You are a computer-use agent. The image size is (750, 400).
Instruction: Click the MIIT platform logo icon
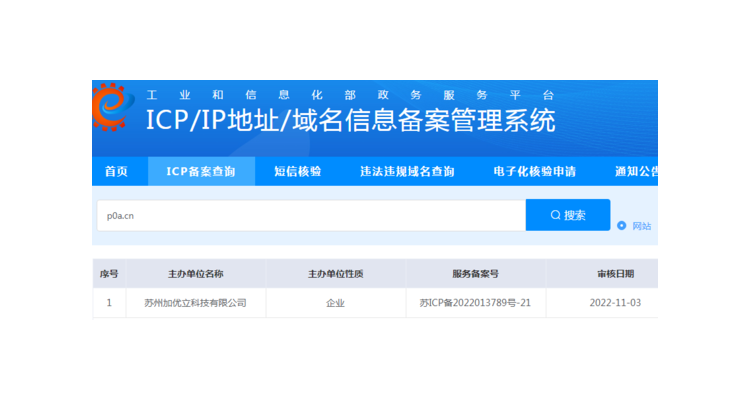click(113, 106)
